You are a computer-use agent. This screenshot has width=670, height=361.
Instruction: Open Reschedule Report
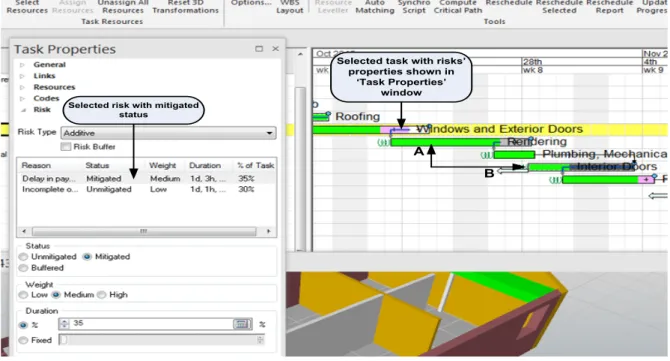point(609,6)
